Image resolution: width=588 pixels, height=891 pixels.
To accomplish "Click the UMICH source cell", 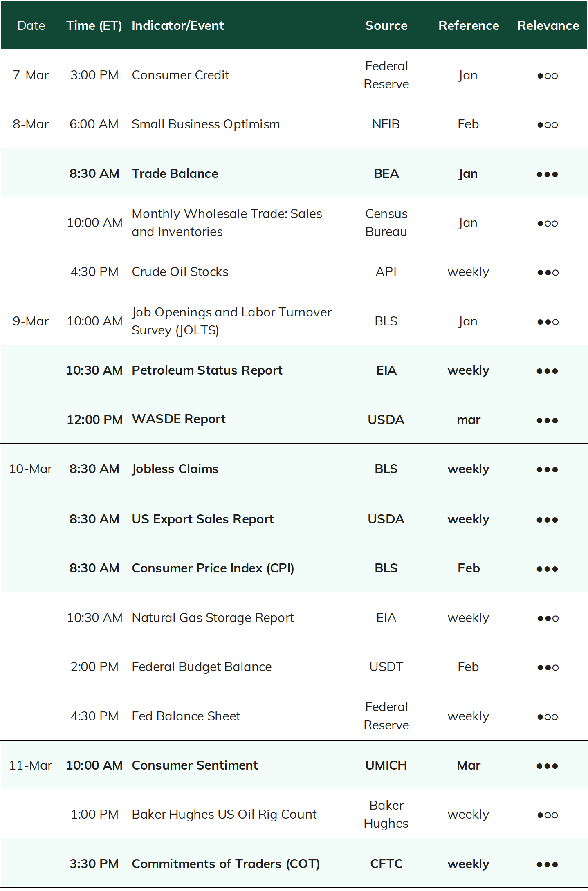I will [386, 765].
